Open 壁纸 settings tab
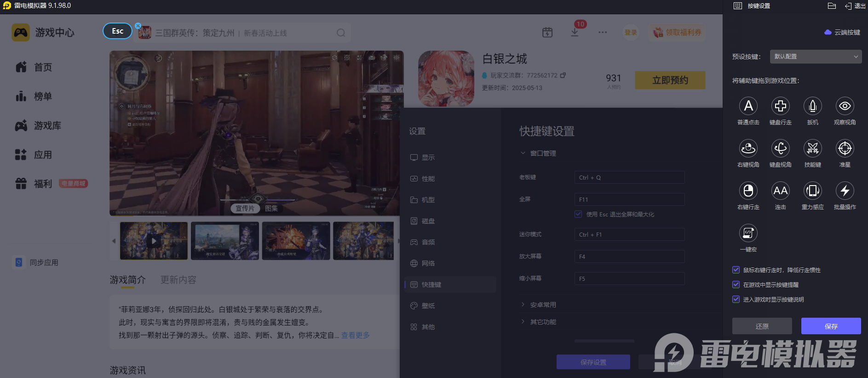This screenshot has width=868, height=378. pyautogui.click(x=450, y=306)
